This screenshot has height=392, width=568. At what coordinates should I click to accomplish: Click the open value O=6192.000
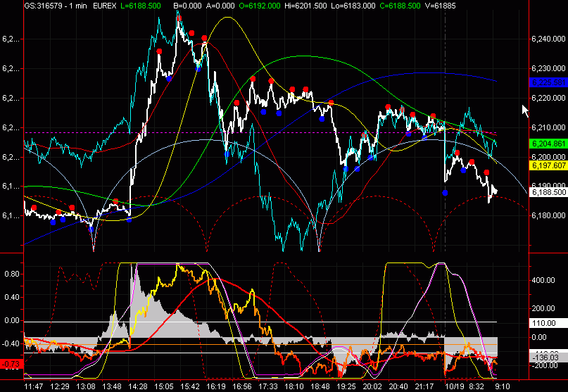(260, 6)
